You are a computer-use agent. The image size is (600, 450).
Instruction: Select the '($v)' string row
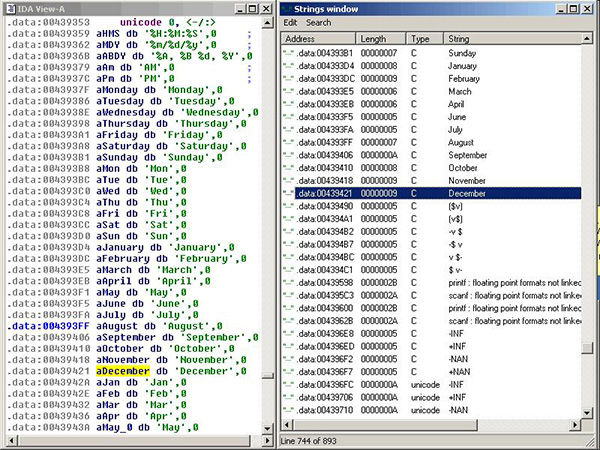click(x=432, y=206)
